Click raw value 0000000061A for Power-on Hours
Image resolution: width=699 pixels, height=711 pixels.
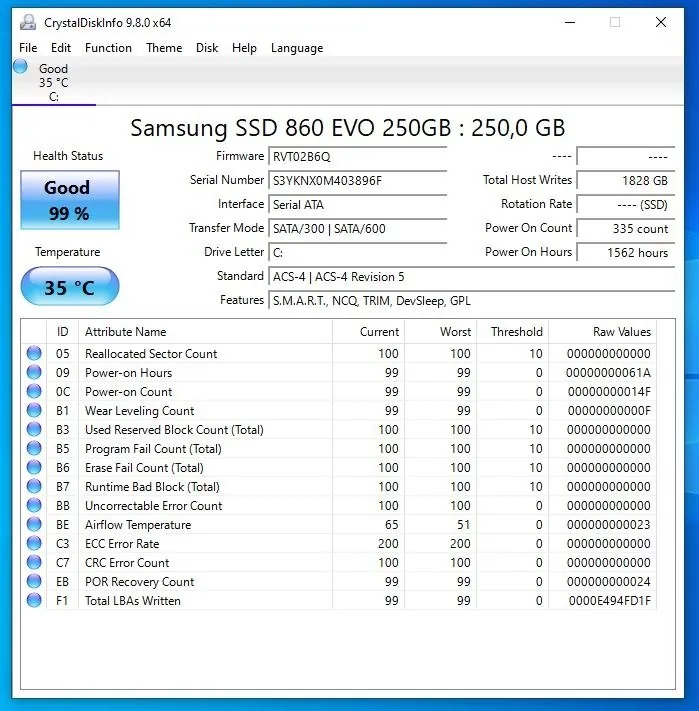608,373
